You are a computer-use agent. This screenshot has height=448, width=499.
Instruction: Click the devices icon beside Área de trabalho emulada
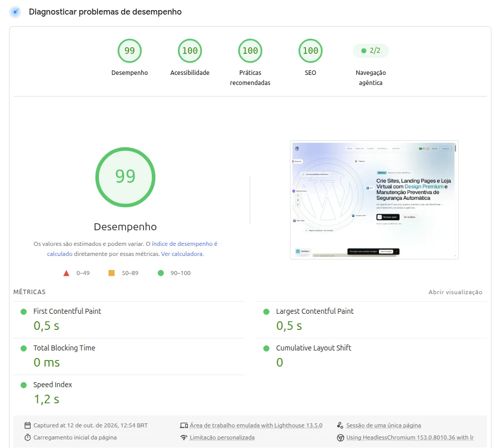pos(184,425)
